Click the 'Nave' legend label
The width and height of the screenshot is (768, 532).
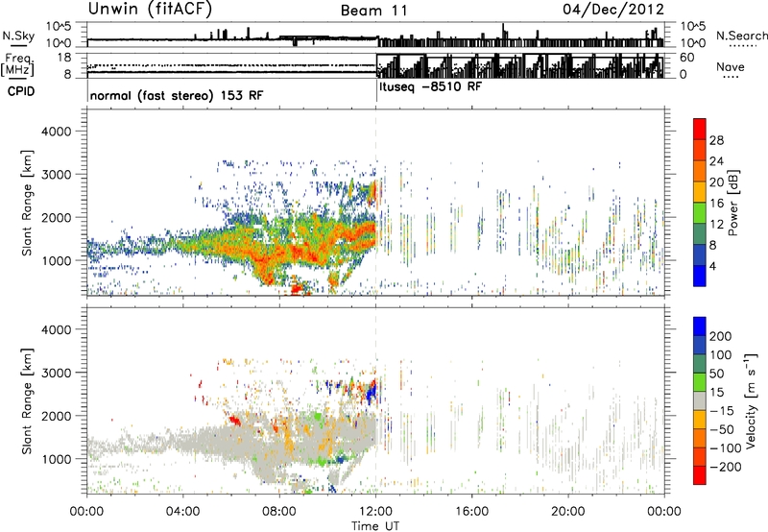[731, 66]
